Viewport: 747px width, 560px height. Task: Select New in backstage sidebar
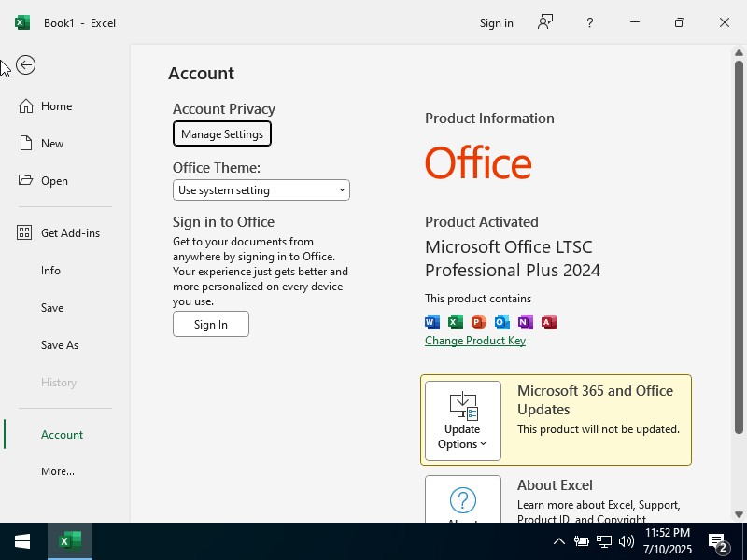tap(52, 143)
